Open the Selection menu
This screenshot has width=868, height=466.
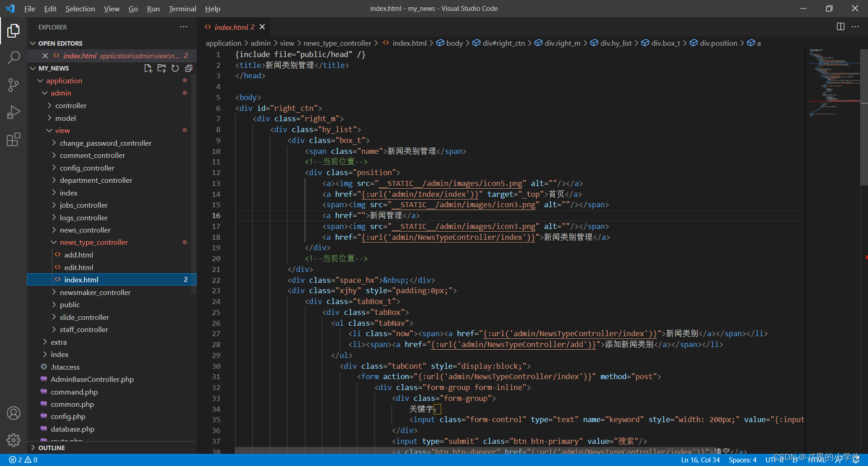(80, 9)
